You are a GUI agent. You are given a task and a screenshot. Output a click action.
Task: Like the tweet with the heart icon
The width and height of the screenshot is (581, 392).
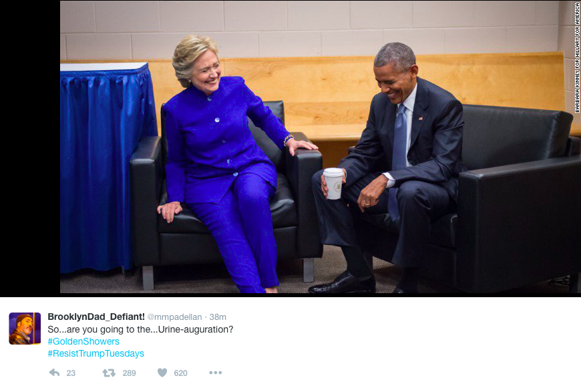[162, 373]
